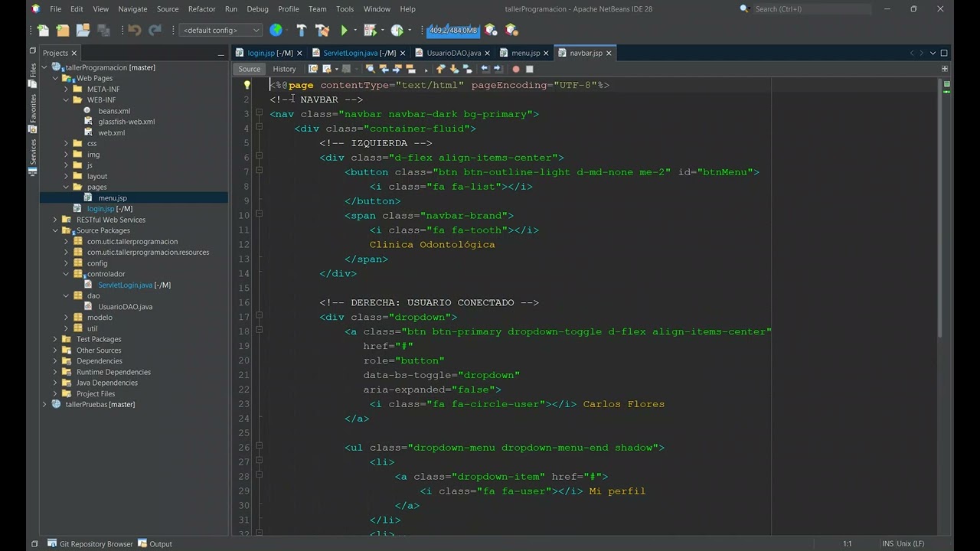This screenshot has height=551, width=980.
Task: Click the Find Previous Occurrence icon
Action: tap(384, 69)
